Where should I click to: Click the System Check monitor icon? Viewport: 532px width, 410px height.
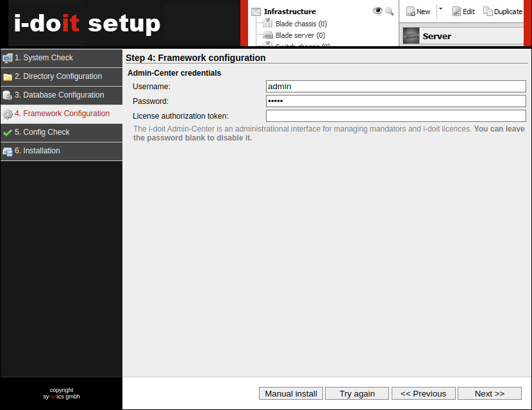pos(8,58)
